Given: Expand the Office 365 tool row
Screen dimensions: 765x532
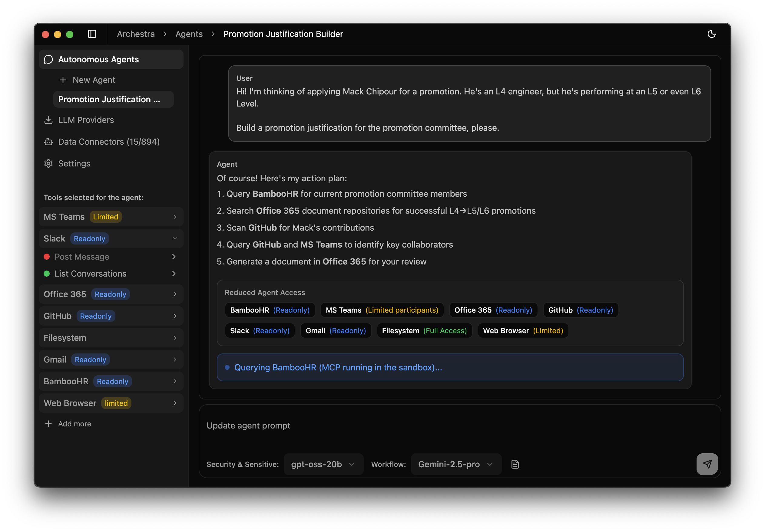Looking at the screenshot, I should pyautogui.click(x=111, y=294).
